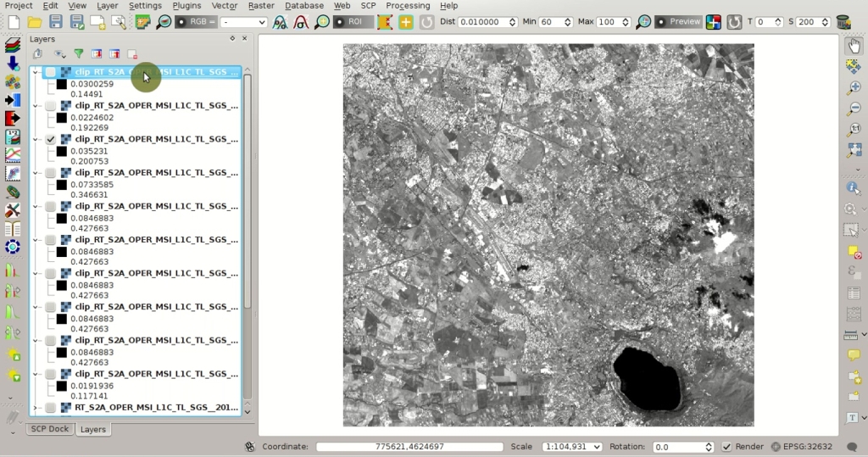Activate the ROI pointer orange plus tool

406,22
